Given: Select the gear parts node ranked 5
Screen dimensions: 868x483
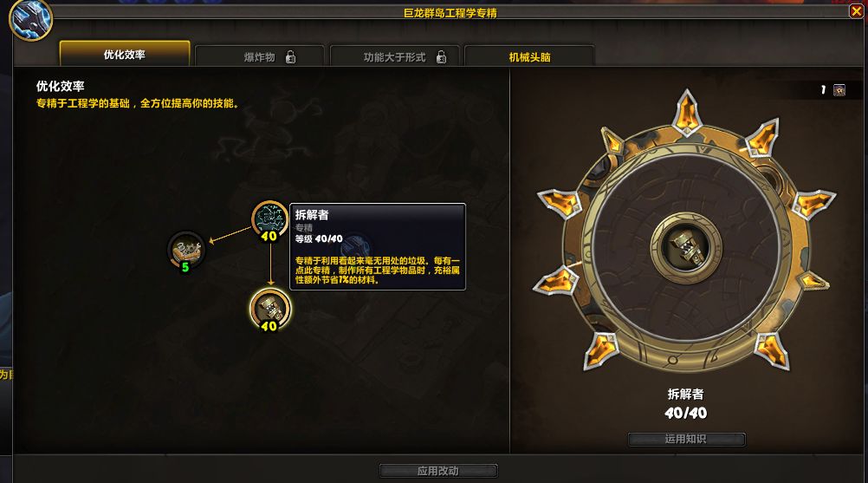Looking at the screenshot, I should point(186,249).
